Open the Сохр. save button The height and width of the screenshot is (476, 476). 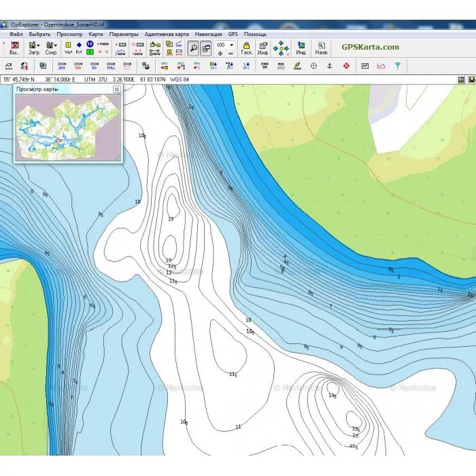coord(50,48)
